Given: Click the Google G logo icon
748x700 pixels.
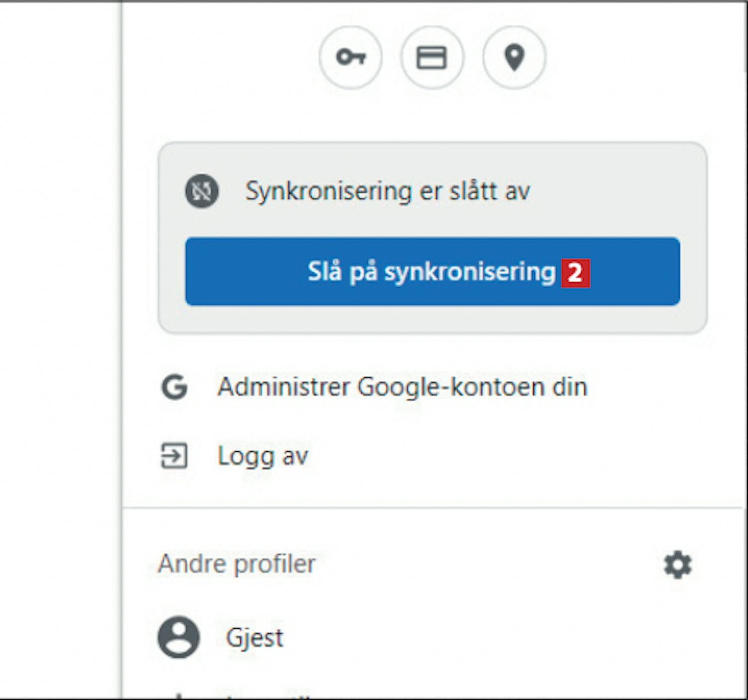Looking at the screenshot, I should pos(175,387).
